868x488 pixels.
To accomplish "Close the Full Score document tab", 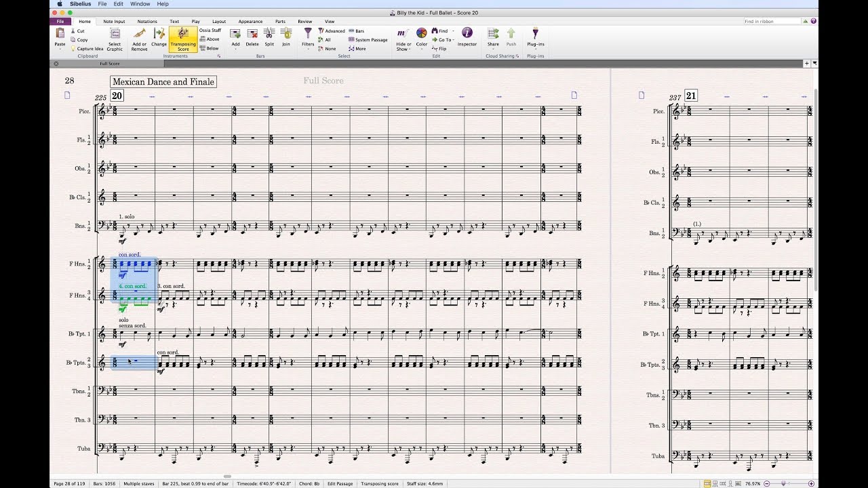I will click(x=56, y=64).
